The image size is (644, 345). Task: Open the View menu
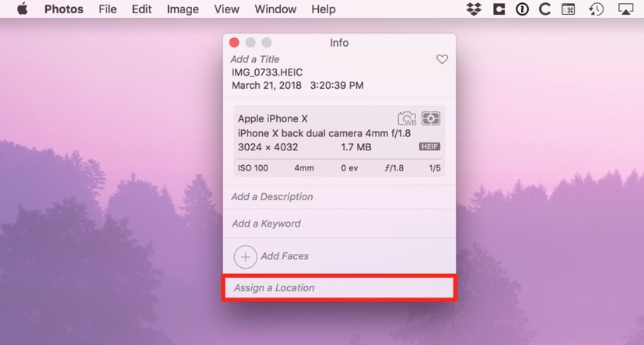pyautogui.click(x=226, y=9)
